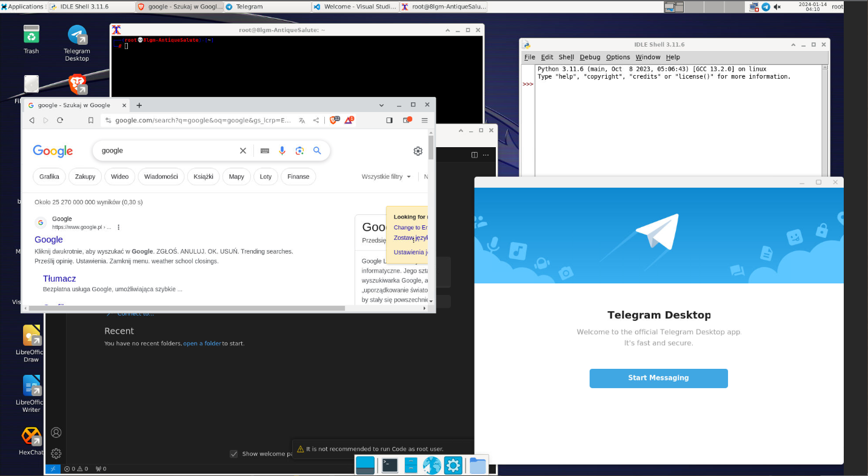Open the Brave Wallet icon
The height and width of the screenshot is (476, 868).
click(407, 120)
